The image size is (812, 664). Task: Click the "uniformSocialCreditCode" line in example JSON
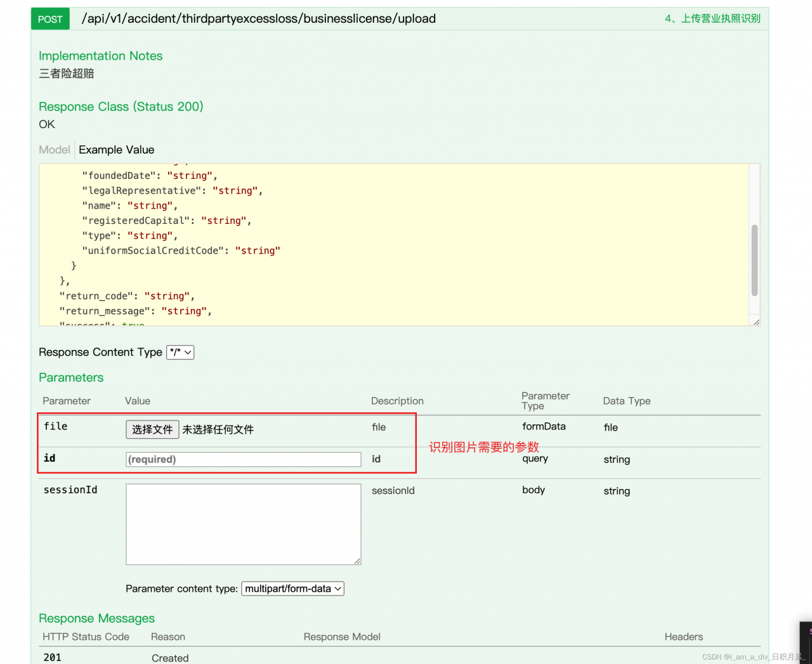point(181,251)
